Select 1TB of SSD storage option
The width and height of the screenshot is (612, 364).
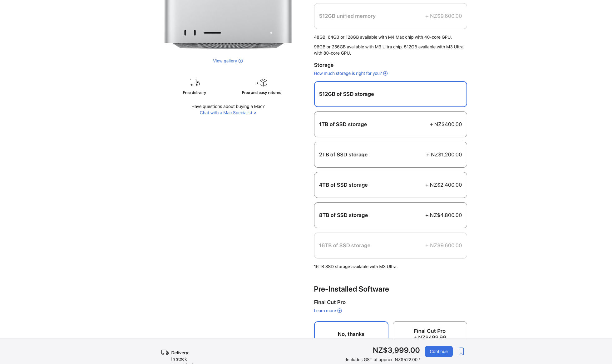click(390, 124)
